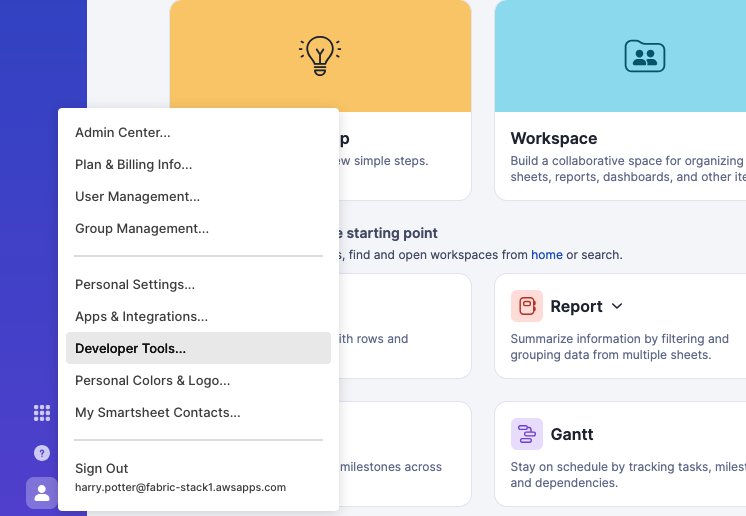Click the Report card heading

576,306
